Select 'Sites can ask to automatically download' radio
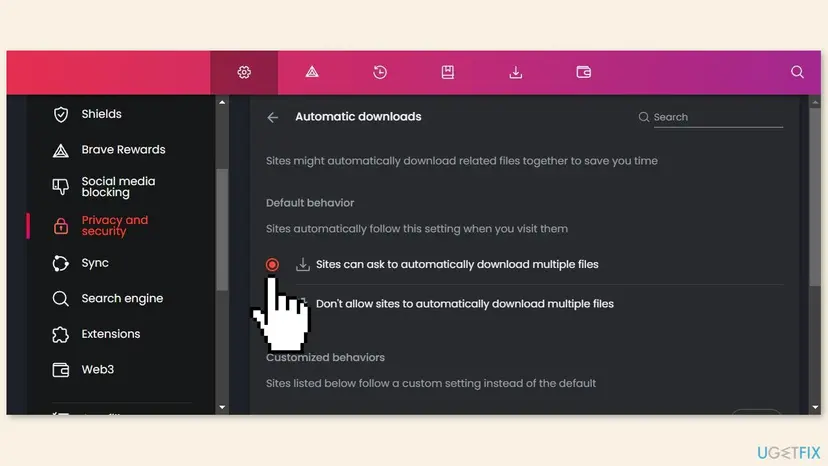 272,265
